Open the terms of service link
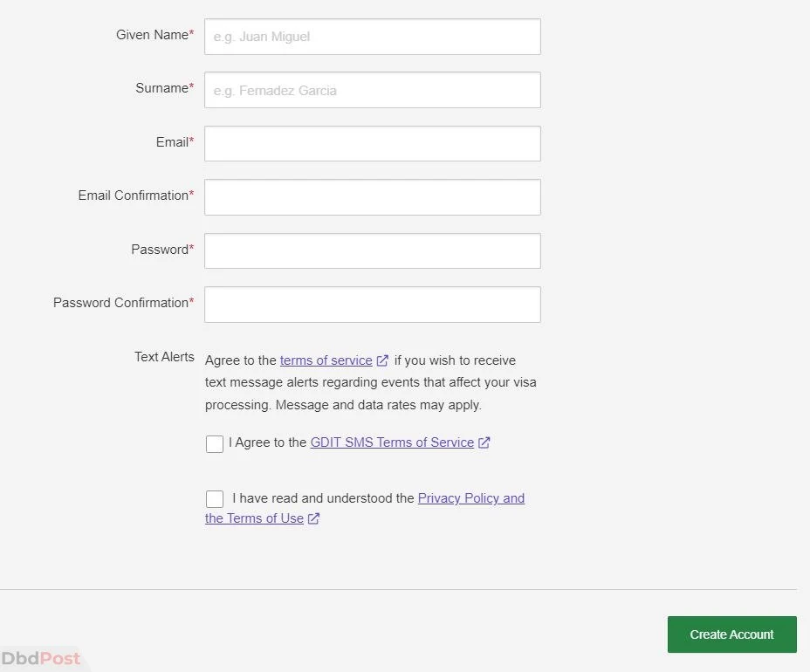This screenshot has width=810, height=672. 326,360
